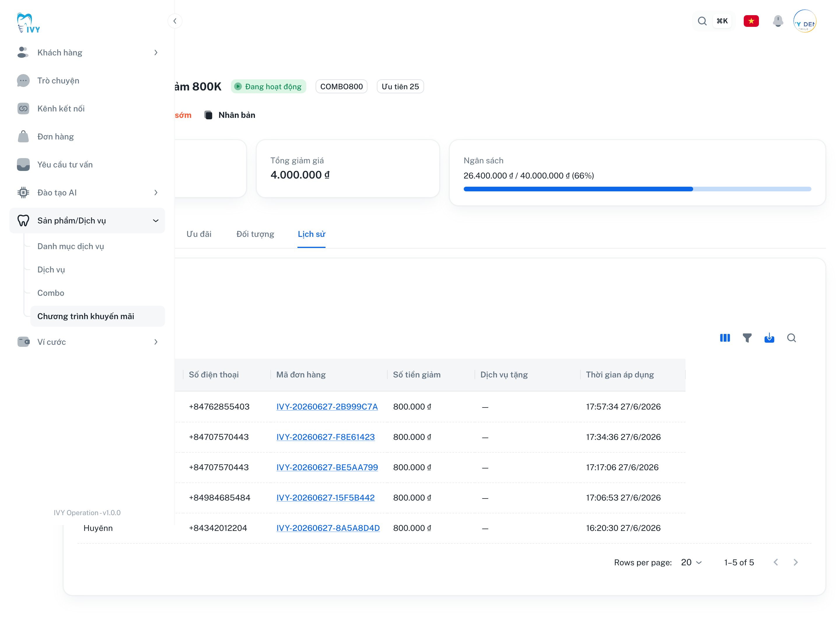Click the Nhân bản button label
Image resolution: width=840 pixels, height=619 pixels.
(x=237, y=115)
